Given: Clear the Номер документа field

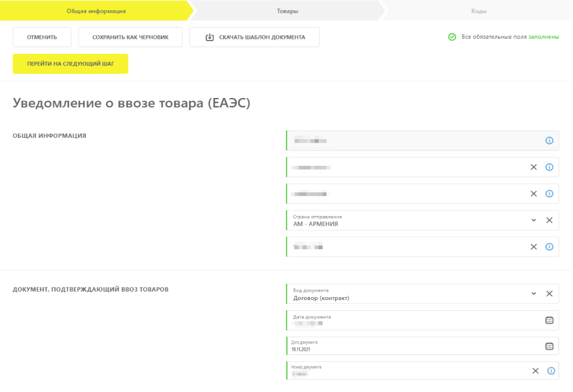Looking at the screenshot, I should [x=535, y=371].
